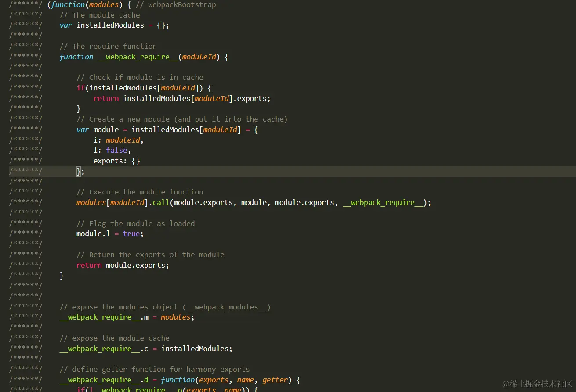The image size is (576, 392).
Task: Click '// Return the exports of the module' comment
Action: (150, 255)
